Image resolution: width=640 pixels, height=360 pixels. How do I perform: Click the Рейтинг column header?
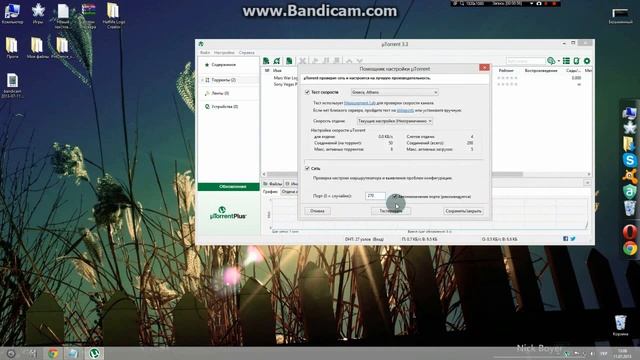506,71
